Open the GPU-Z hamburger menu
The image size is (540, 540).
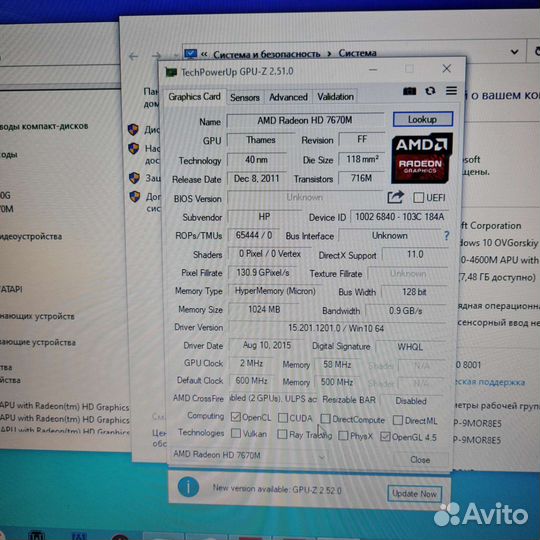pos(451,91)
